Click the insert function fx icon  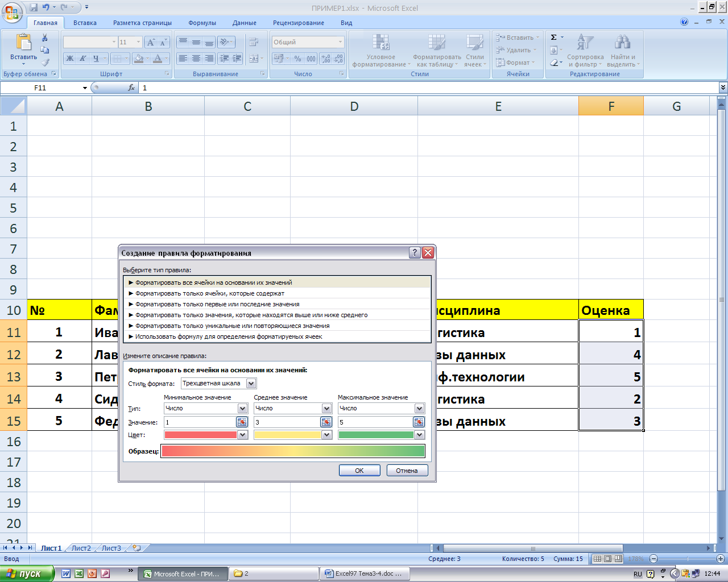pyautogui.click(x=131, y=88)
